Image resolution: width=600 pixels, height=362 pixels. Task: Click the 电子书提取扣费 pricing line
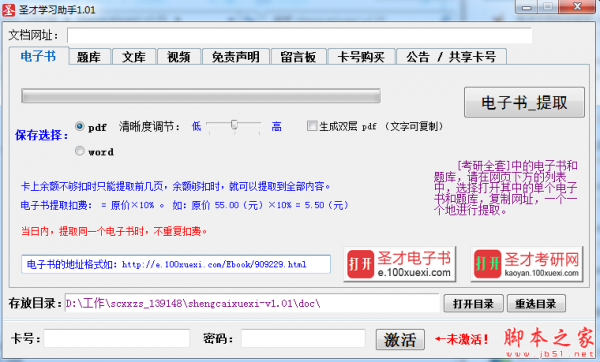(184, 205)
